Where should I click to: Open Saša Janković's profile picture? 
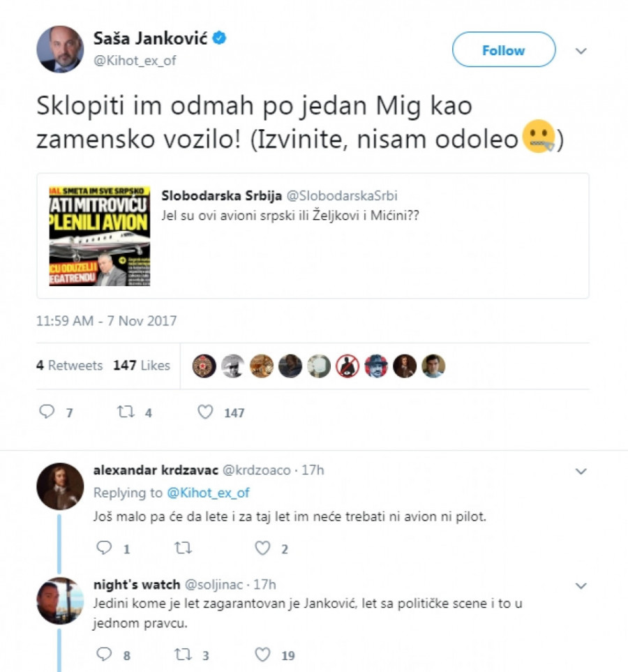tap(60, 49)
